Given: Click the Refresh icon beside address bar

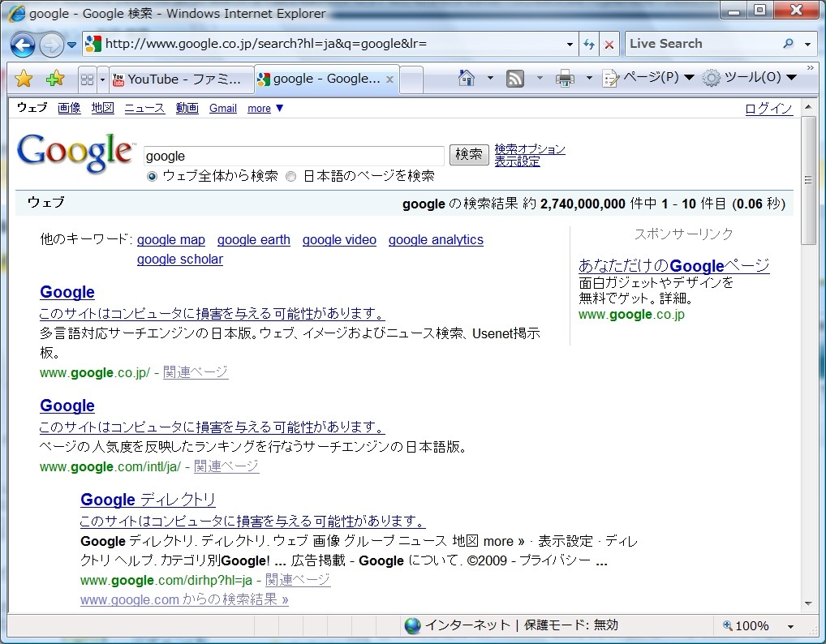Looking at the screenshot, I should [x=589, y=45].
